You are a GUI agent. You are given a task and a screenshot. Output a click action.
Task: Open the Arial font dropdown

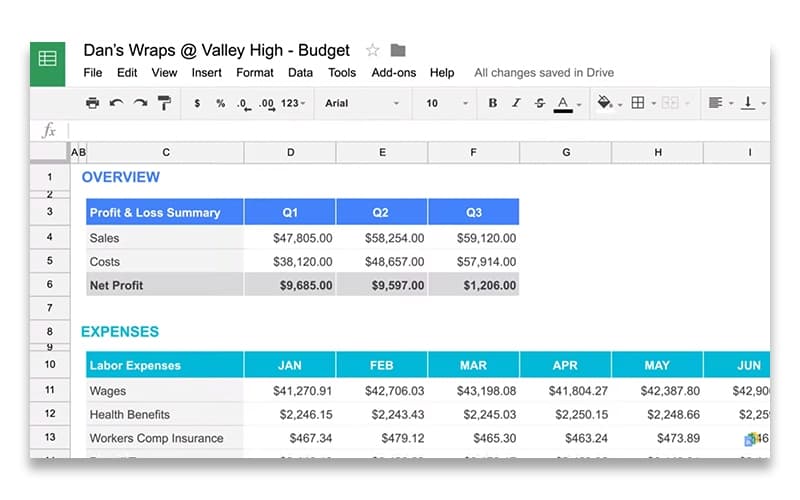pyautogui.click(x=361, y=103)
